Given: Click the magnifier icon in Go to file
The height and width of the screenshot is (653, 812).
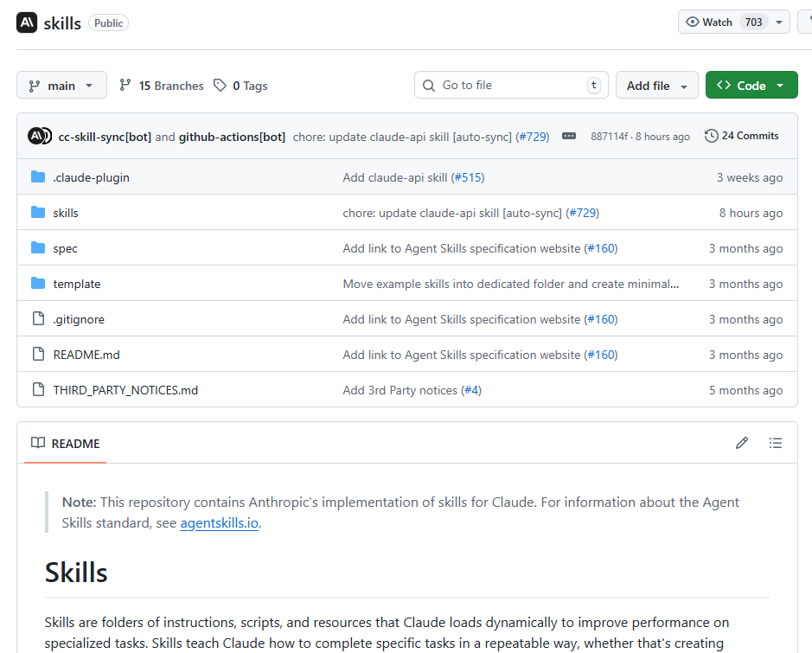Looking at the screenshot, I should 429,86.
